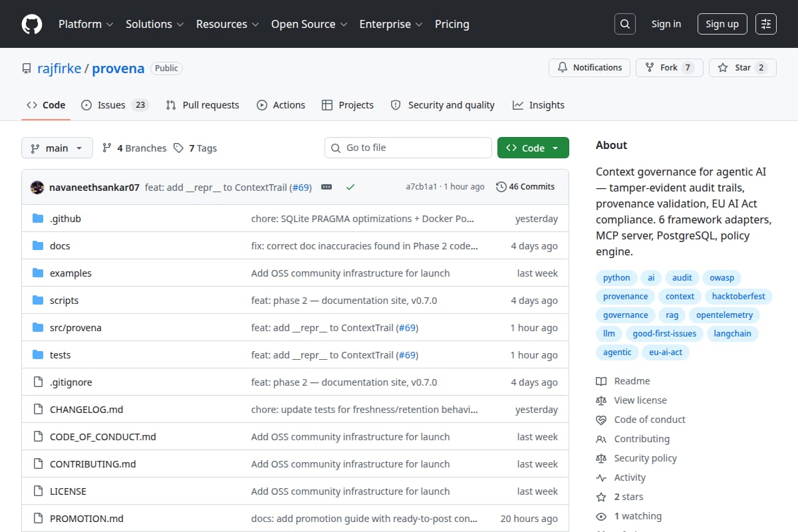Image resolution: width=798 pixels, height=532 pixels.
Task: Select the opentelemetry topic tag
Action: (x=725, y=315)
